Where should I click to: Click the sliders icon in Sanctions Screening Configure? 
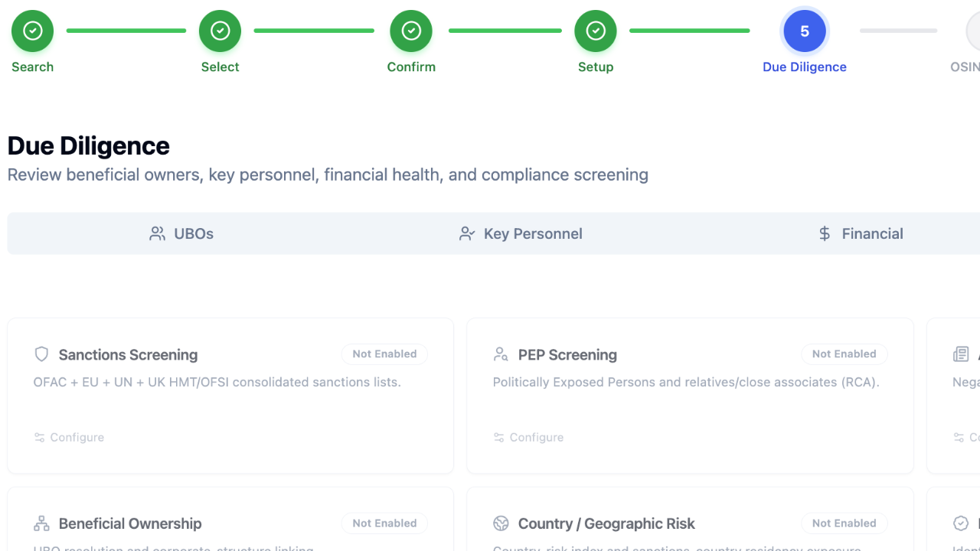pos(40,438)
